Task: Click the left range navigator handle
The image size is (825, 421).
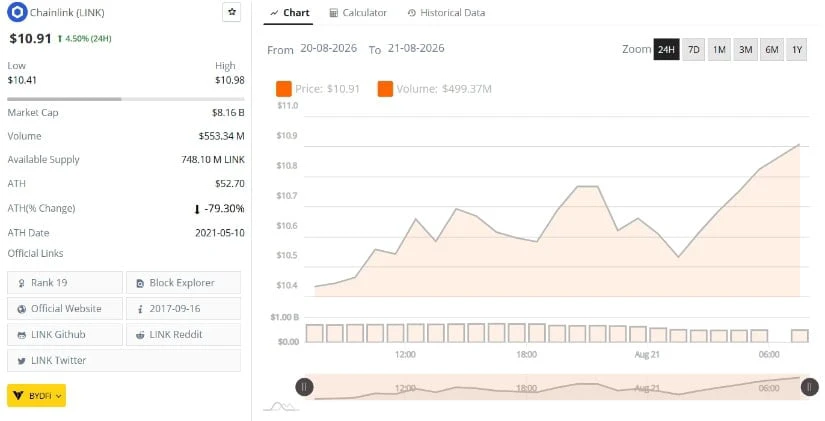Action: point(305,387)
